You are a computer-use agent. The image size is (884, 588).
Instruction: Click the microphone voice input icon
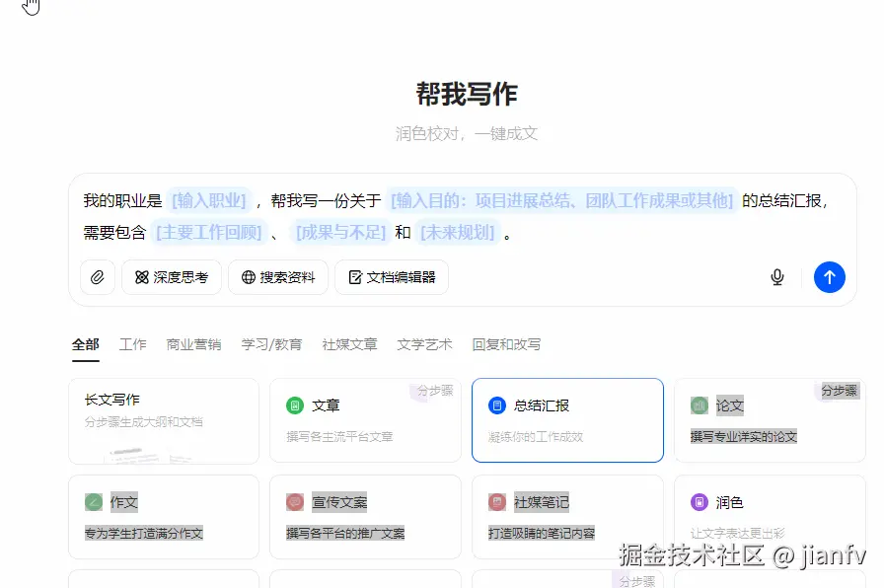(777, 277)
